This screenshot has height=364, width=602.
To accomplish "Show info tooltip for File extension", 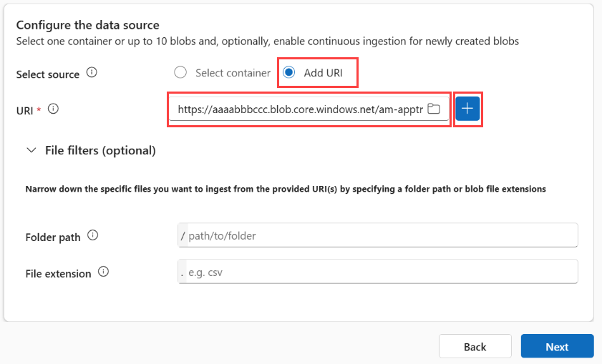I will [x=104, y=272].
